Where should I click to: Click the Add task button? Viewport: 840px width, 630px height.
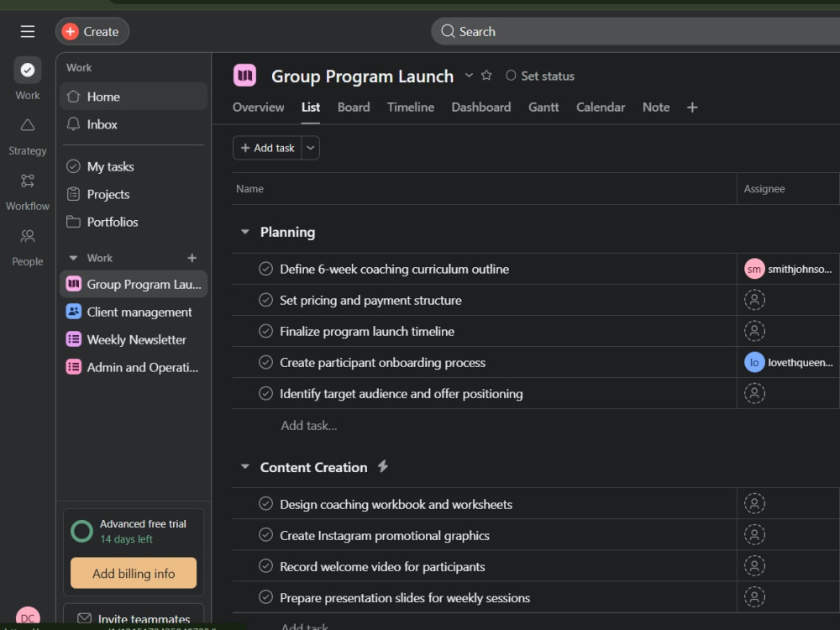click(267, 148)
